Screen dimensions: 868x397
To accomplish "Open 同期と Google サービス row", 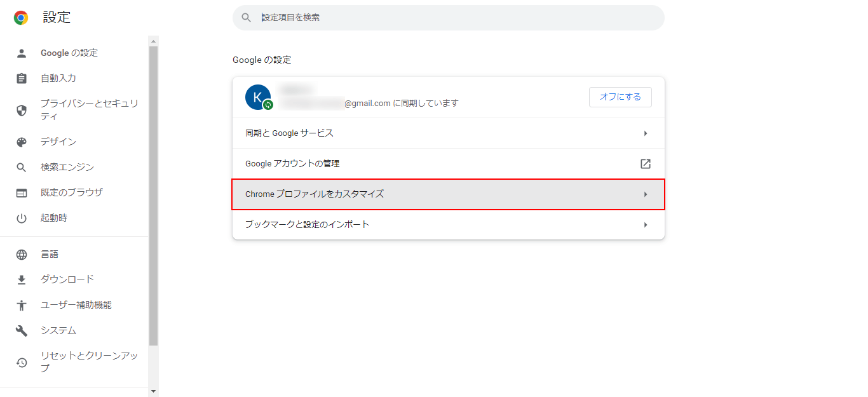I will click(449, 133).
